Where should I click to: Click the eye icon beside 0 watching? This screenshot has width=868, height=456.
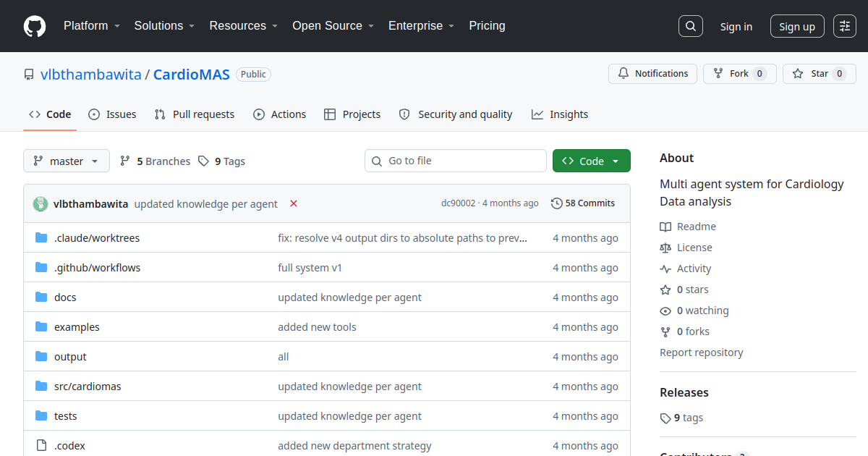click(665, 311)
